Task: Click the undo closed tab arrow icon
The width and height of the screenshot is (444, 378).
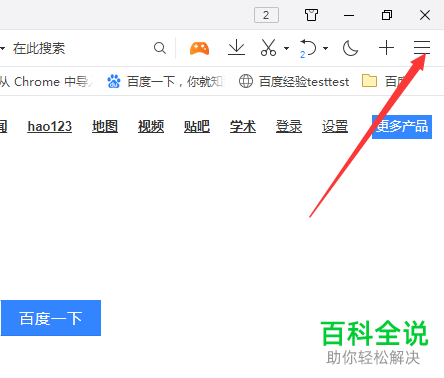Action: [308, 48]
